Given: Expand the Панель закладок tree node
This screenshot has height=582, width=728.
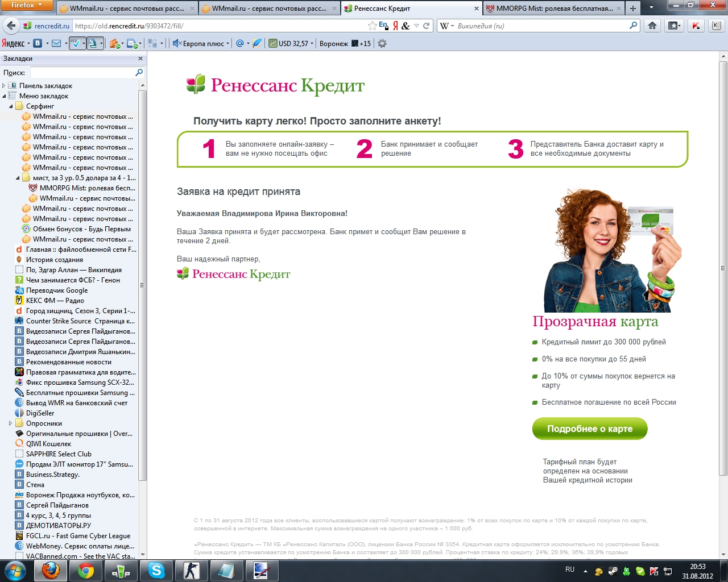Looking at the screenshot, I should click(4, 86).
